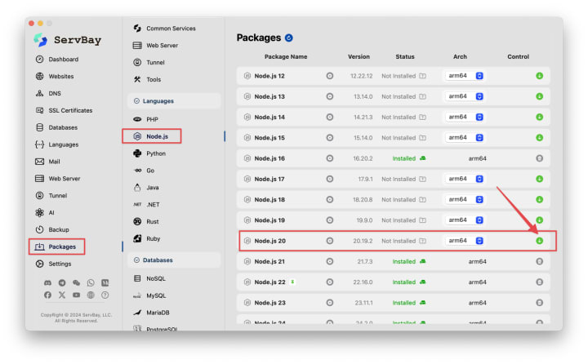This screenshot has height=364, width=588.
Task: Collapse the Databases section header
Action: pyautogui.click(x=174, y=260)
